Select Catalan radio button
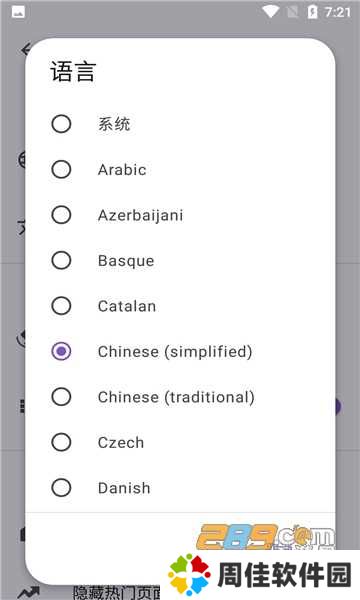 tap(61, 306)
